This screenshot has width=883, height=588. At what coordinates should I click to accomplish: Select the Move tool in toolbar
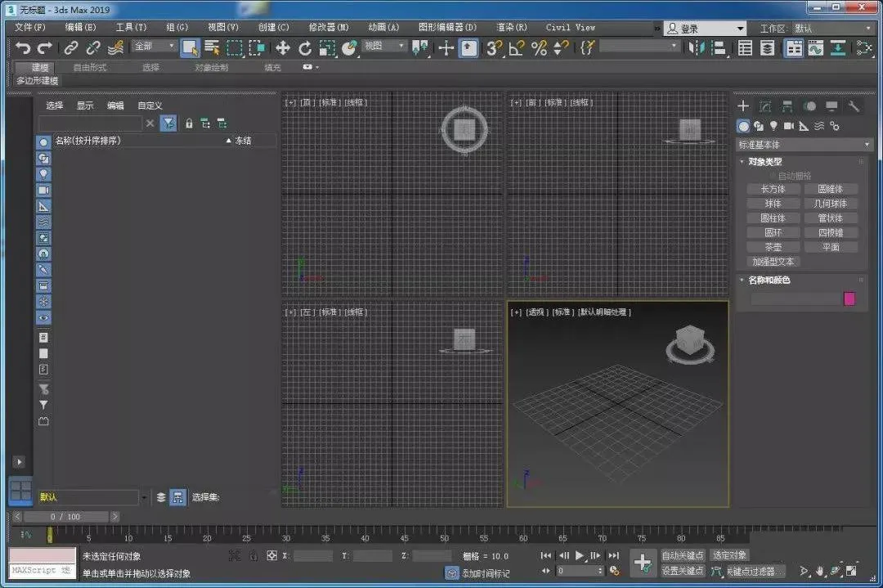(x=283, y=48)
